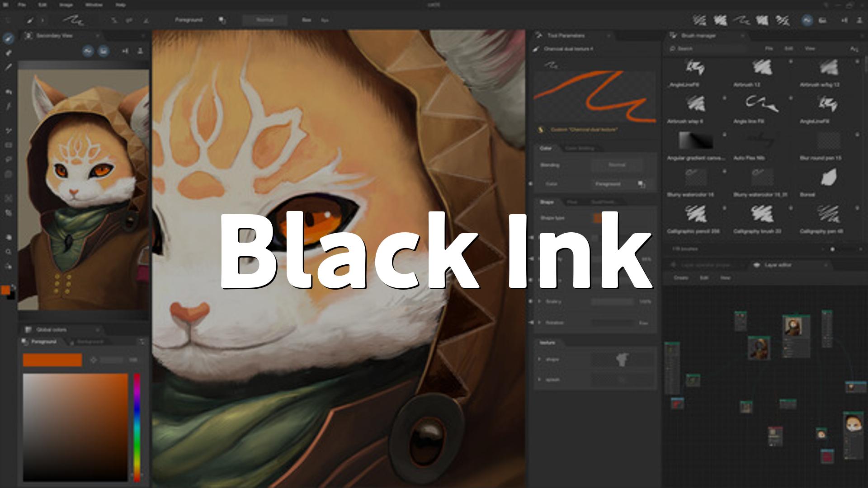Open the Window menu in menu bar
Screen dimensions: 868x488
click(x=94, y=5)
